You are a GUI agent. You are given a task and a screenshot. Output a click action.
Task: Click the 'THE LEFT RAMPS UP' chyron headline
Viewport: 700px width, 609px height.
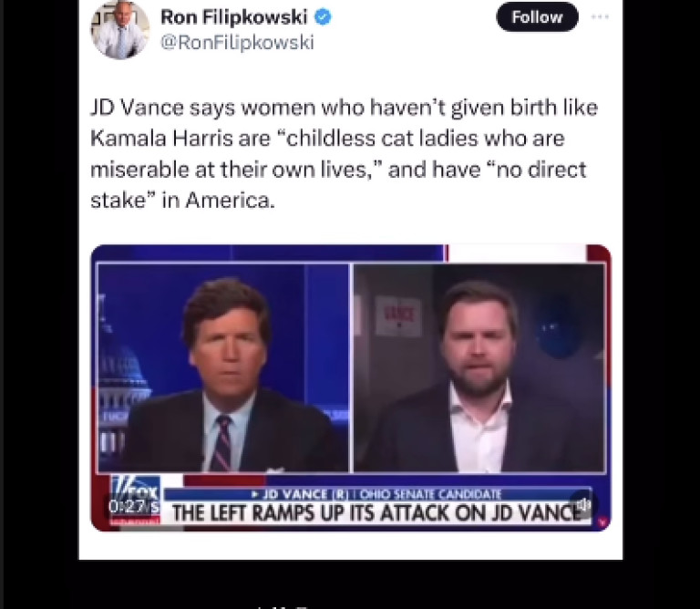[x=377, y=513]
